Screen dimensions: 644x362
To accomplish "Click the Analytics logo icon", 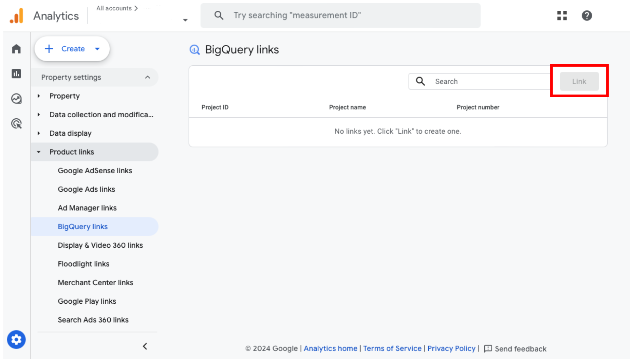I will 16,16.
